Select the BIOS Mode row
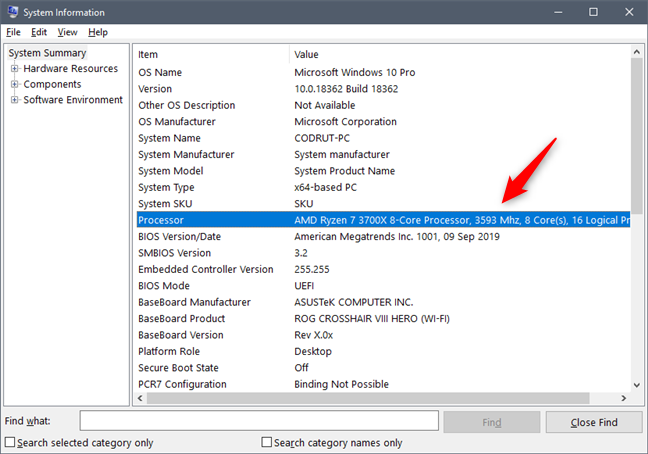The width and height of the screenshot is (648, 454). click(x=383, y=286)
